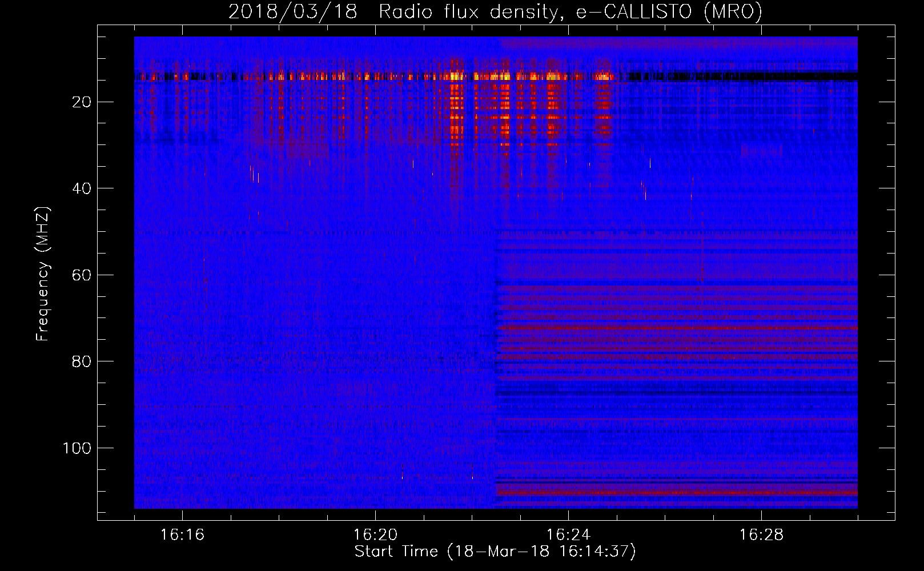The height and width of the screenshot is (571, 924).
Task: Click the 60 frequency tick label
Action: point(82,275)
